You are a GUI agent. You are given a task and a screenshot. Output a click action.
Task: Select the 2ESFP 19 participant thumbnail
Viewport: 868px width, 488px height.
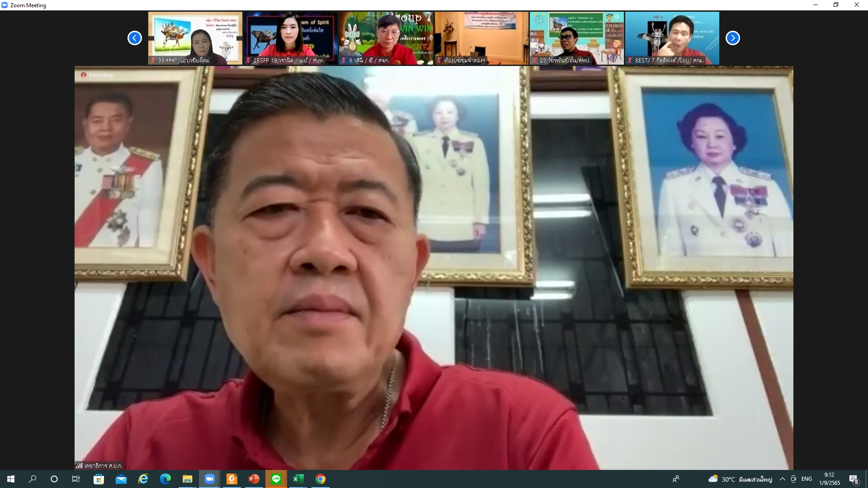290,38
